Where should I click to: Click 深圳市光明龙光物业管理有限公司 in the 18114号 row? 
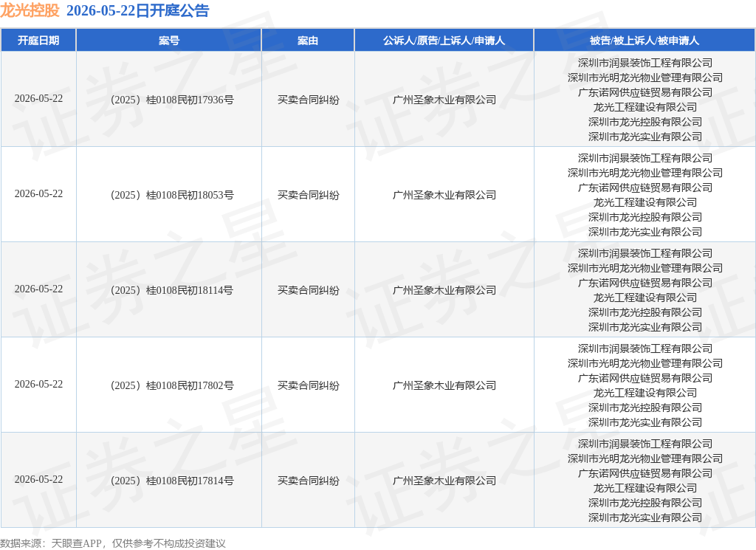pos(645,268)
